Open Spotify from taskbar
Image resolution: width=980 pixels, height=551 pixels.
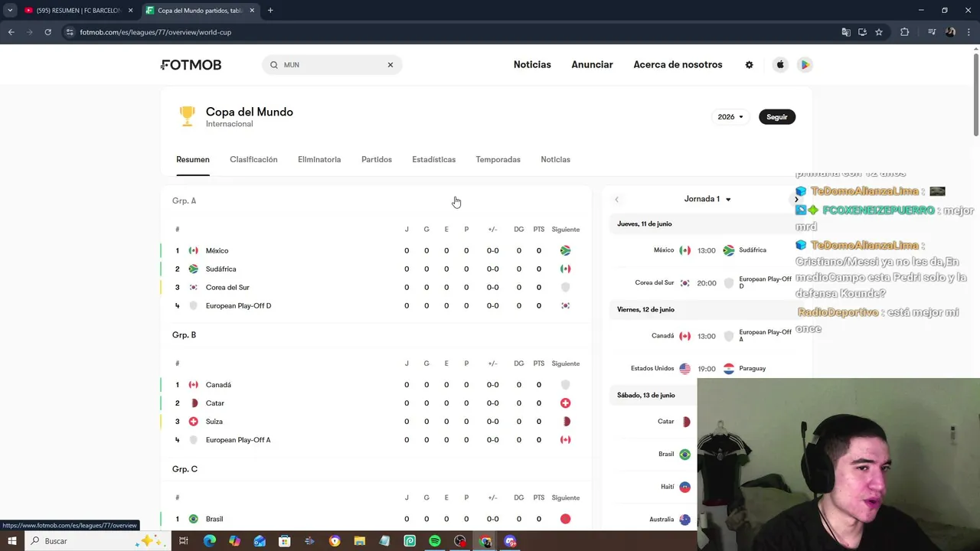[435, 541]
